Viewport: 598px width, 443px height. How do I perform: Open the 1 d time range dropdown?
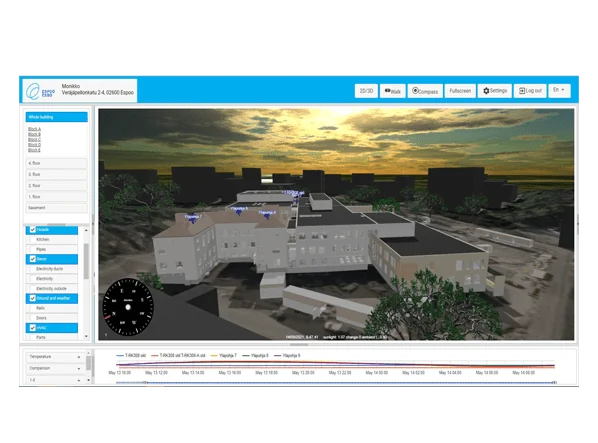[55, 380]
